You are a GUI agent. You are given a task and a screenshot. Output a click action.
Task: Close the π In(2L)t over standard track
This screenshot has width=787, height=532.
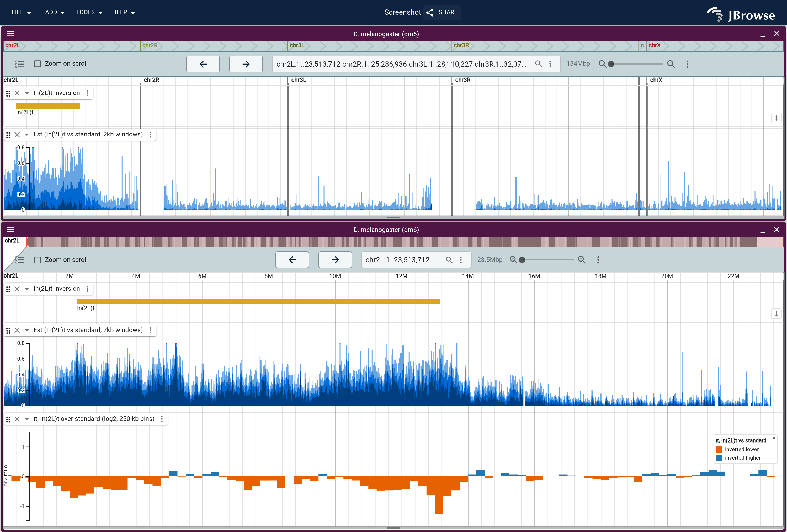(17, 419)
